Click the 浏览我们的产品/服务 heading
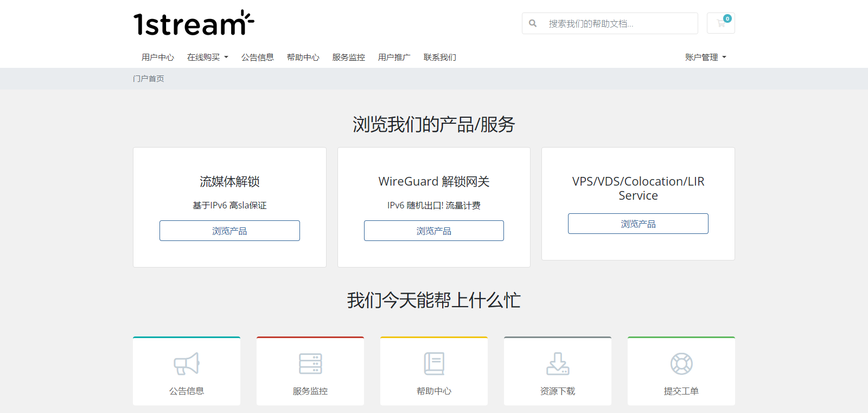The height and width of the screenshot is (413, 868). (434, 124)
